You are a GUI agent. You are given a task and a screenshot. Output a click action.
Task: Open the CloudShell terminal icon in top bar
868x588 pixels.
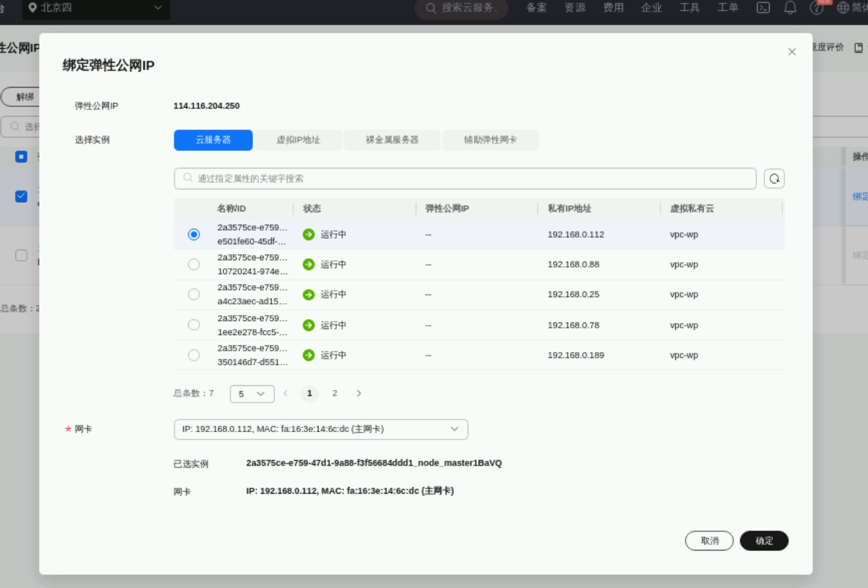763,8
